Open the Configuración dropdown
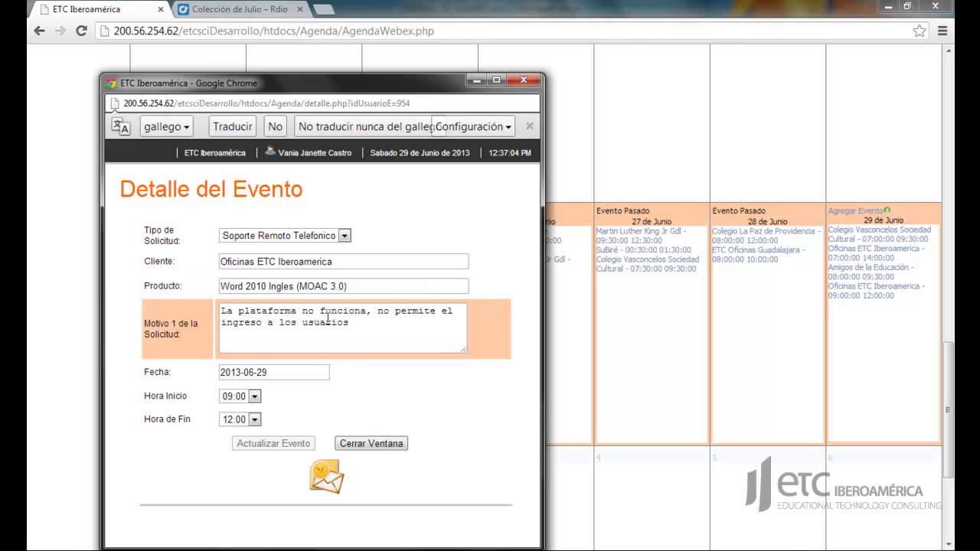Viewport: 980px width, 551px height. (x=473, y=126)
